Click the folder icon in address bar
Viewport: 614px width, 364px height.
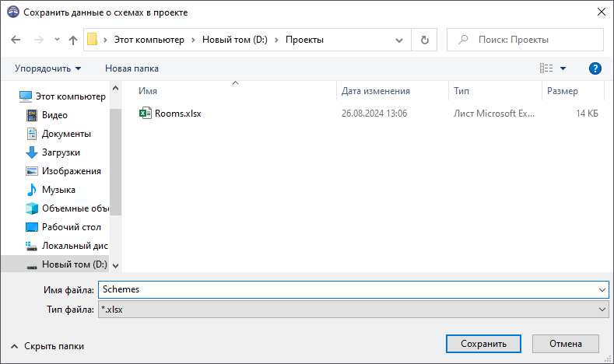(x=92, y=40)
